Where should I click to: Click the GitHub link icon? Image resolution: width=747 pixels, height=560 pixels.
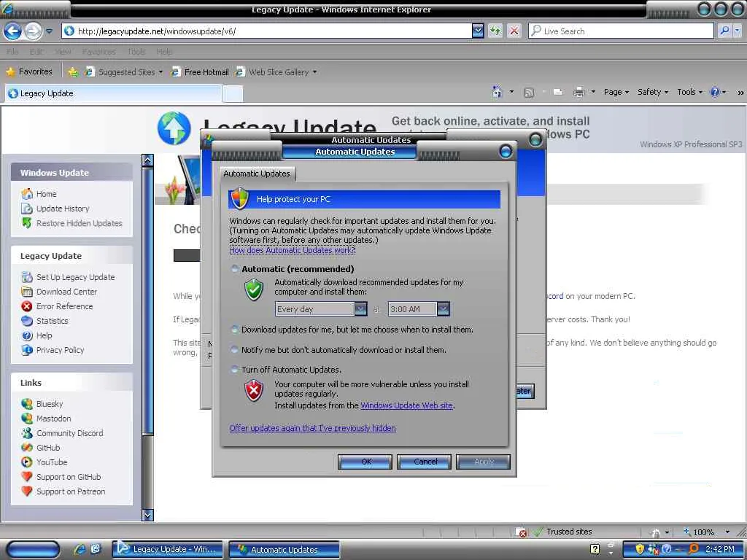tap(27, 448)
